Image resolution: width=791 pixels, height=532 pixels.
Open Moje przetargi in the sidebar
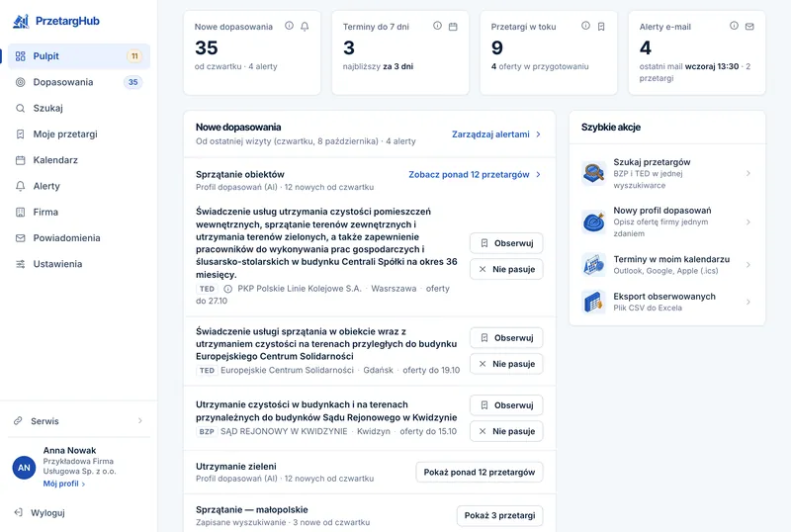pos(79,134)
